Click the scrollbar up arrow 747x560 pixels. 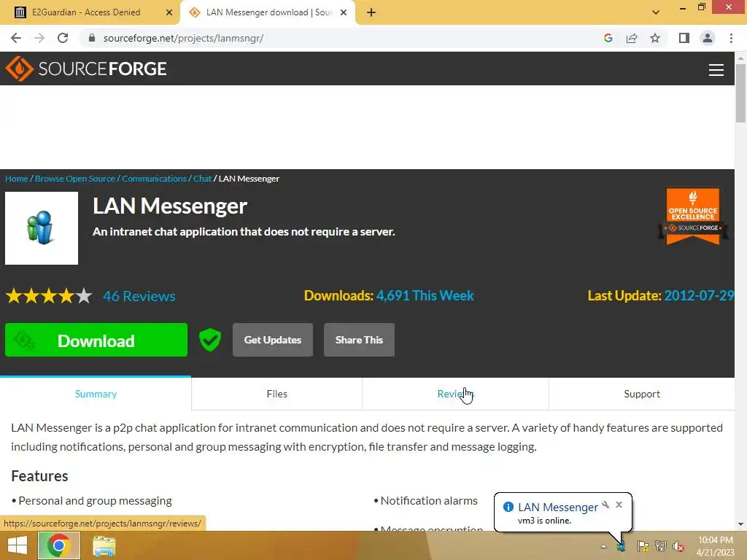click(740, 58)
